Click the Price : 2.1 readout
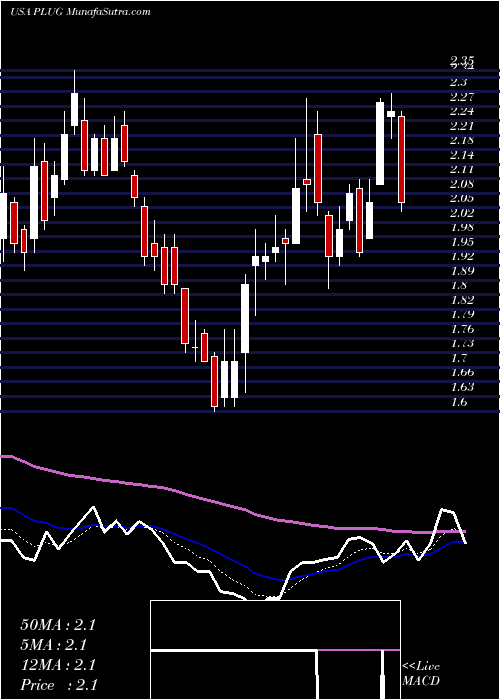Image resolution: width=500 pixels, height=700 pixels. click(59, 685)
